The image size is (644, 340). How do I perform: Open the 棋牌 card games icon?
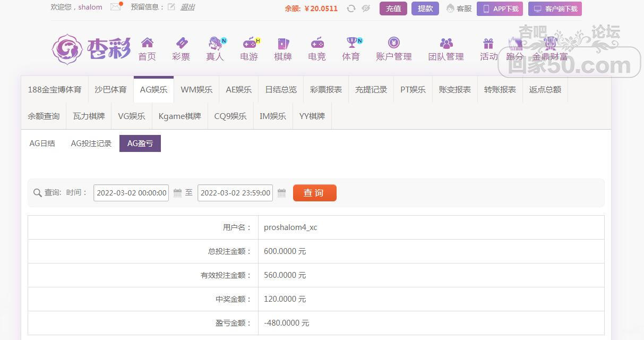(x=283, y=44)
